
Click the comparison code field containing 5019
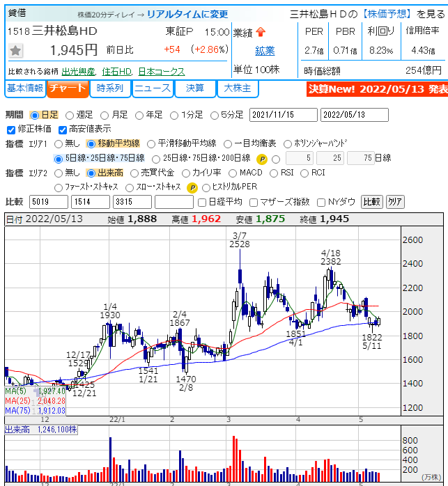click(49, 202)
